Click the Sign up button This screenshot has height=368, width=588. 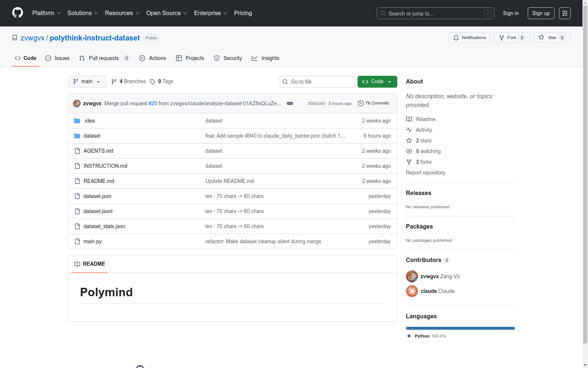(541, 13)
